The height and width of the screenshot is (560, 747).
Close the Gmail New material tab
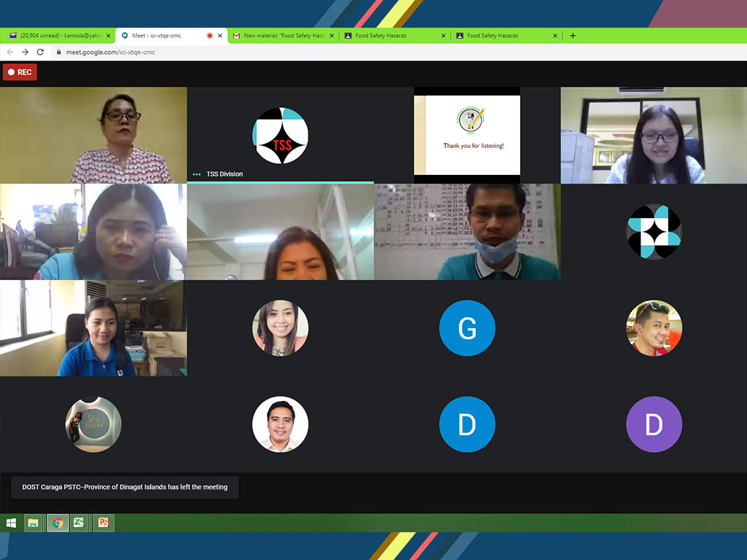(332, 36)
